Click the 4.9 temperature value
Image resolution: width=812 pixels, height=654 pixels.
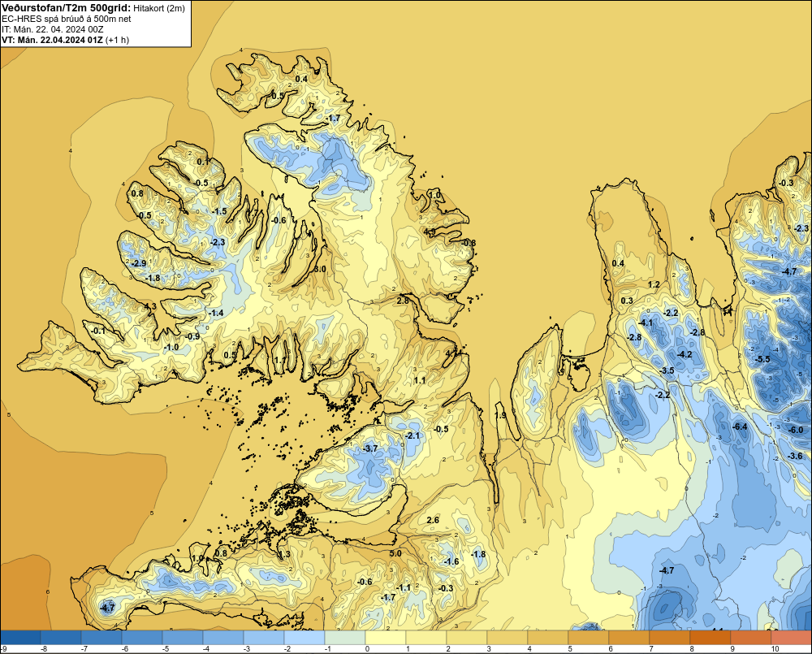(430, 232)
